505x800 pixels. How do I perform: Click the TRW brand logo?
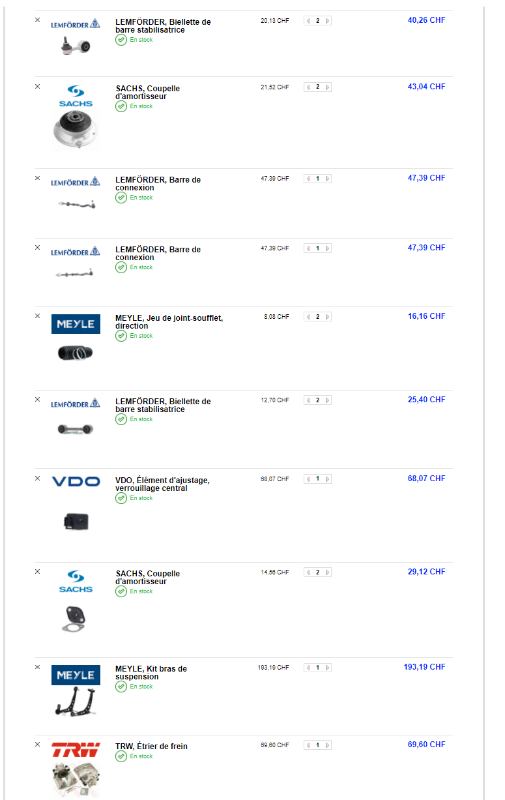(76, 749)
